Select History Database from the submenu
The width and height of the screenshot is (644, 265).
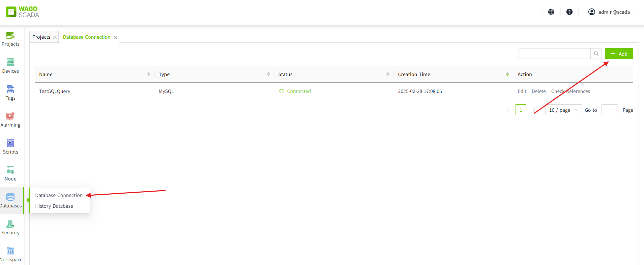54,206
